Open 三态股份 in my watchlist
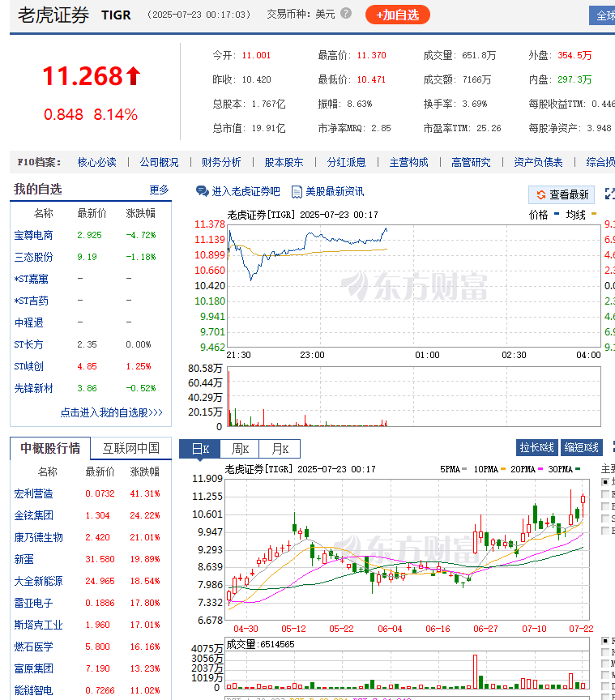The width and height of the screenshot is (615, 700). click(33, 257)
